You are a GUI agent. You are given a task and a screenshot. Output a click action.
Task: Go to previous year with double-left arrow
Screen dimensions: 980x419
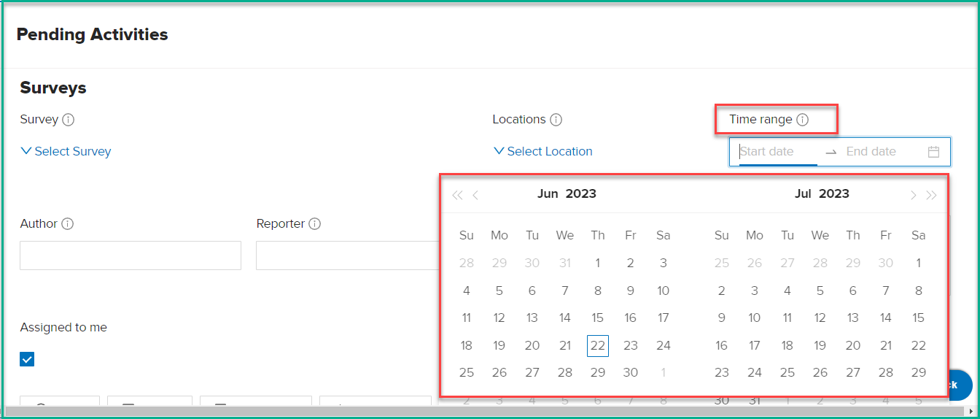[x=457, y=195]
